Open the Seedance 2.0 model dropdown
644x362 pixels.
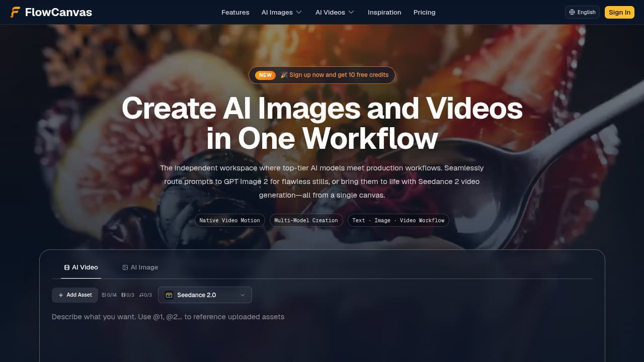tap(205, 295)
